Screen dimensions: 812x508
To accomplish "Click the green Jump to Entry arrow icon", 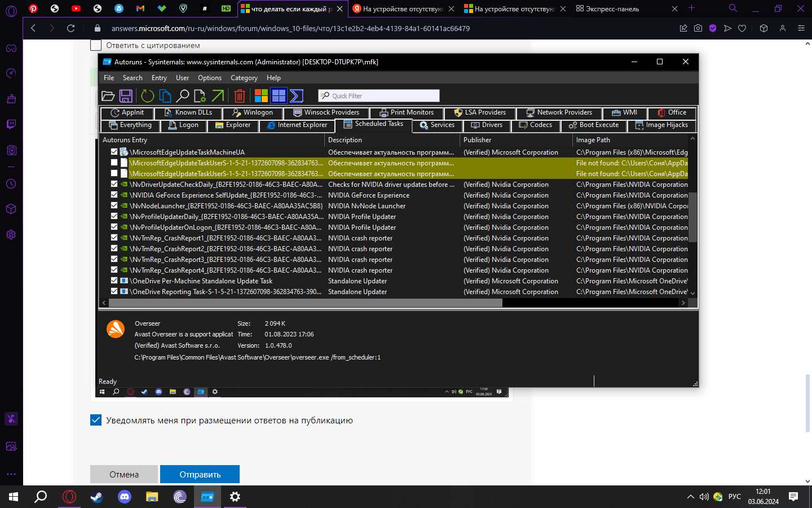I will pyautogui.click(x=218, y=96).
